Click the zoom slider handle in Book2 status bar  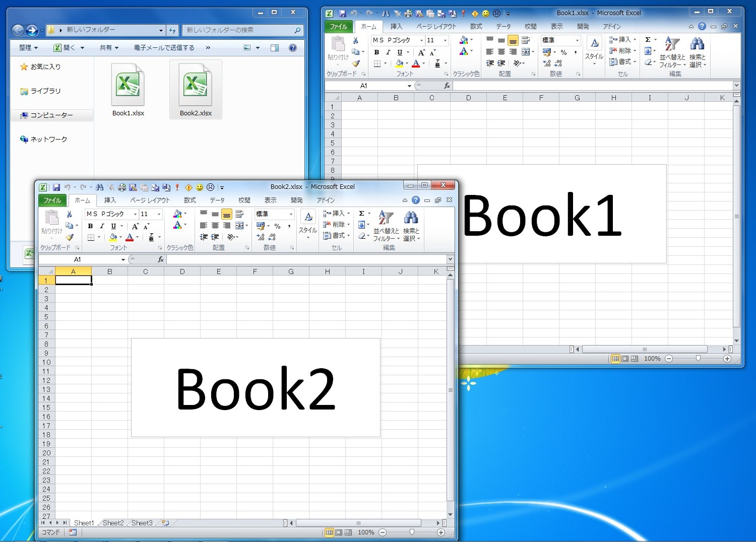tap(412, 532)
